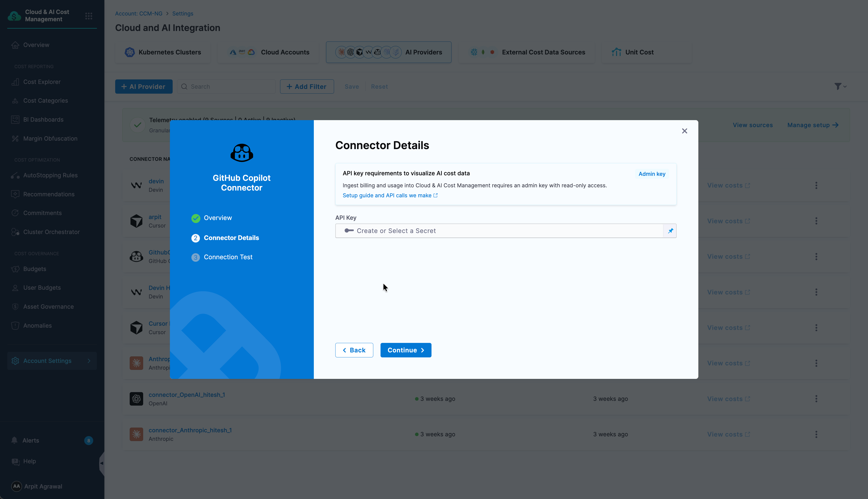Open connector_Anthropic_hitesh_1 connector link
This screenshot has height=499, width=868.
point(190,431)
